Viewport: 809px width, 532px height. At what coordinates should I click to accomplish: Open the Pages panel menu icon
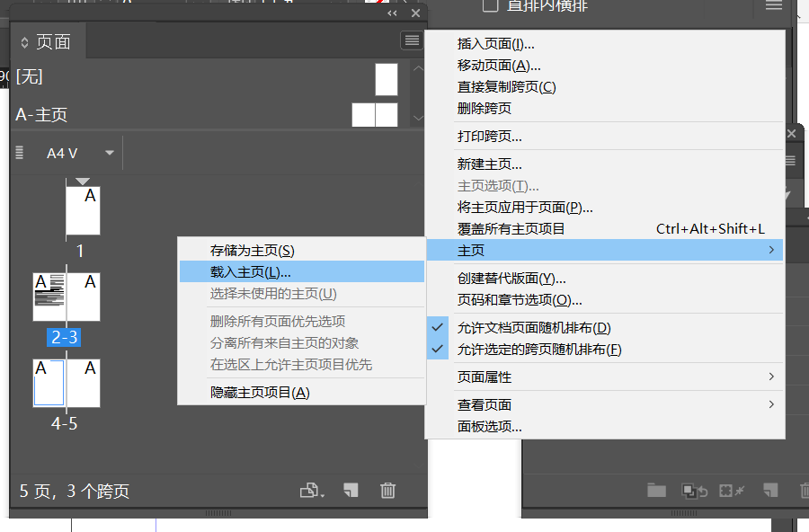[411, 40]
